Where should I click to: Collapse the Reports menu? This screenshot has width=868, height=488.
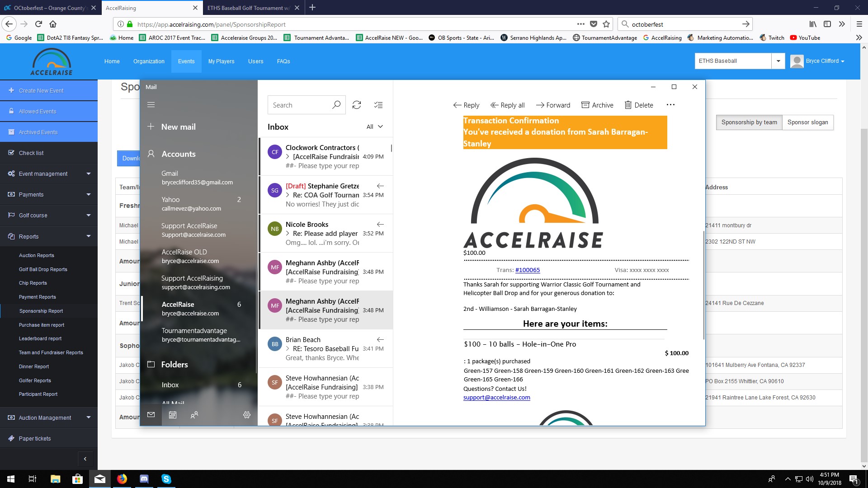coord(49,236)
